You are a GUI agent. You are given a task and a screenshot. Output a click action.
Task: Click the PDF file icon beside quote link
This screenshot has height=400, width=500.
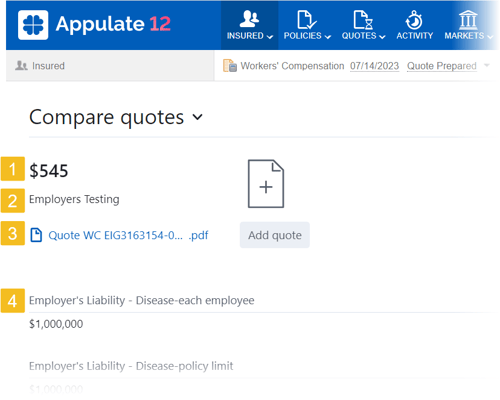[x=36, y=235]
